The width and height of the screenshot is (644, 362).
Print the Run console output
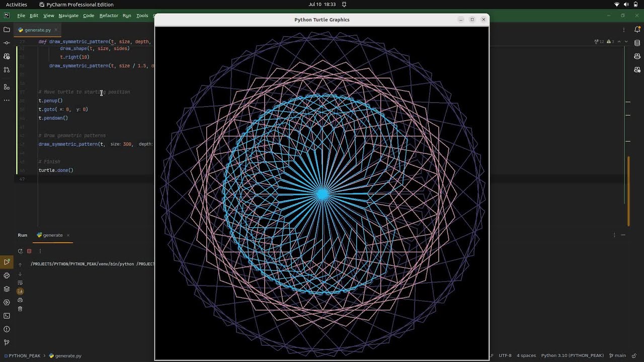click(20, 300)
